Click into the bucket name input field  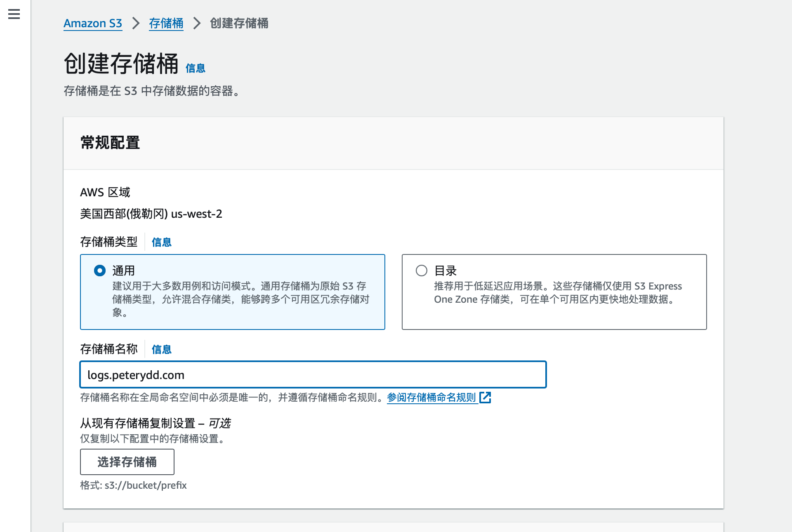pos(313,374)
